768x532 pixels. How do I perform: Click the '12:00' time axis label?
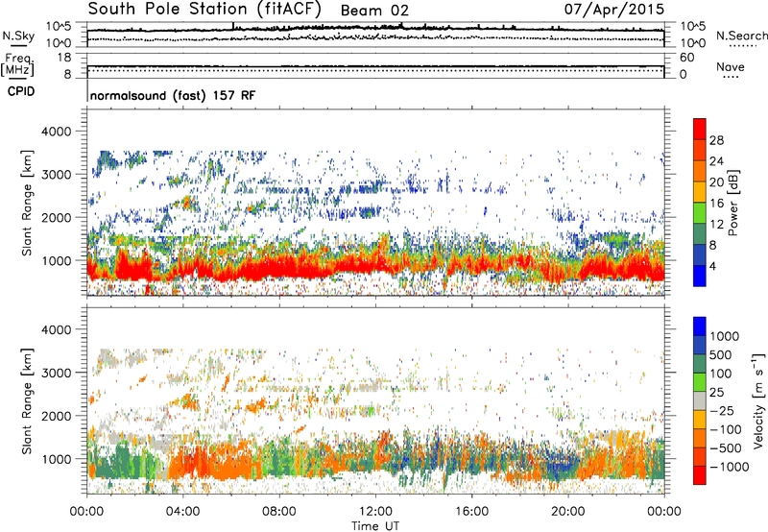click(375, 512)
